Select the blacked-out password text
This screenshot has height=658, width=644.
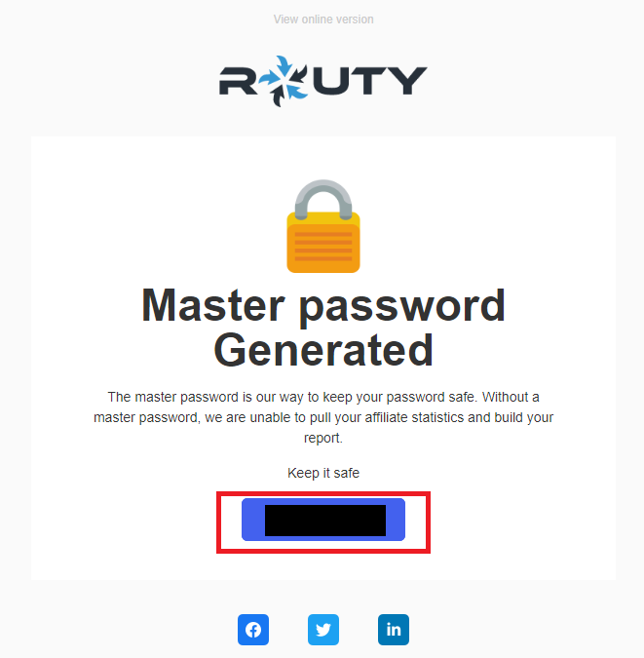(x=325, y=521)
